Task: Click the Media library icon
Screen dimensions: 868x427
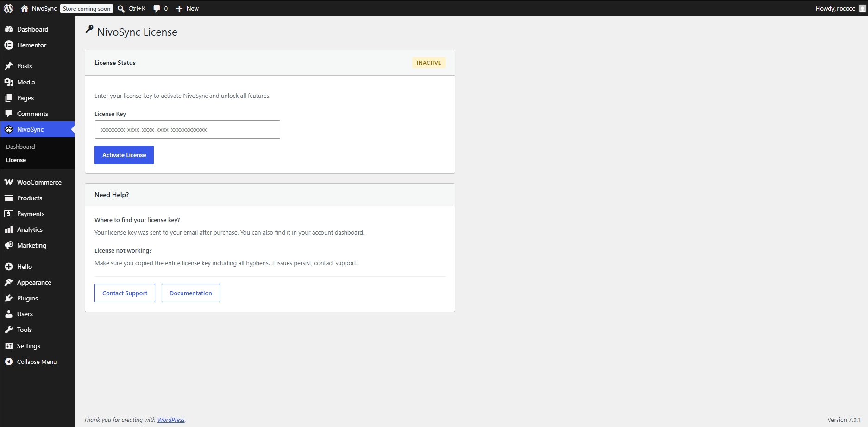Action: click(x=9, y=82)
